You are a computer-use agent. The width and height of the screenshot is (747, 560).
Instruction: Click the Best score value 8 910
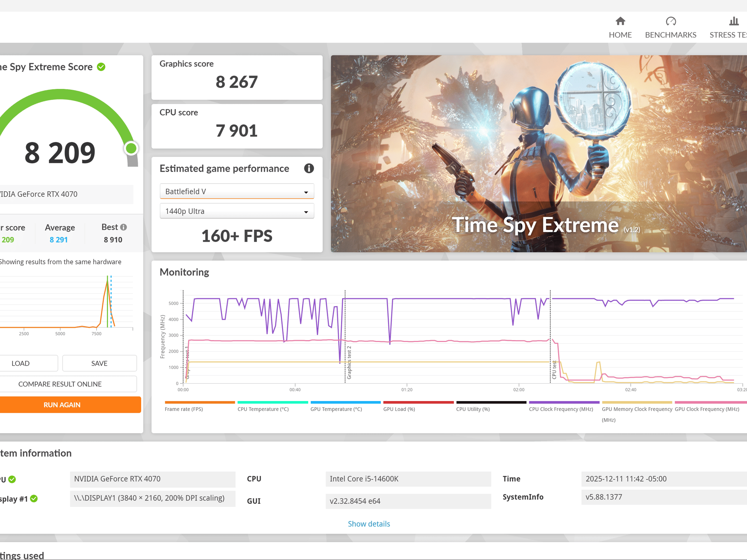113,240
